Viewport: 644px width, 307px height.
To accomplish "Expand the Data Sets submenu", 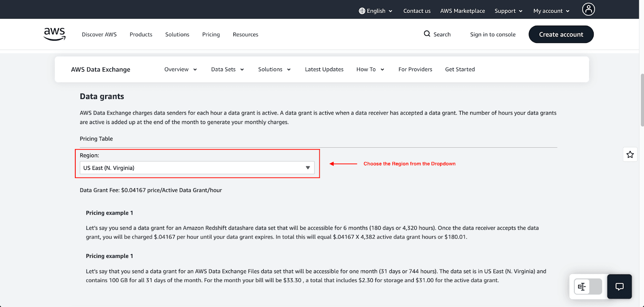I will pos(227,69).
